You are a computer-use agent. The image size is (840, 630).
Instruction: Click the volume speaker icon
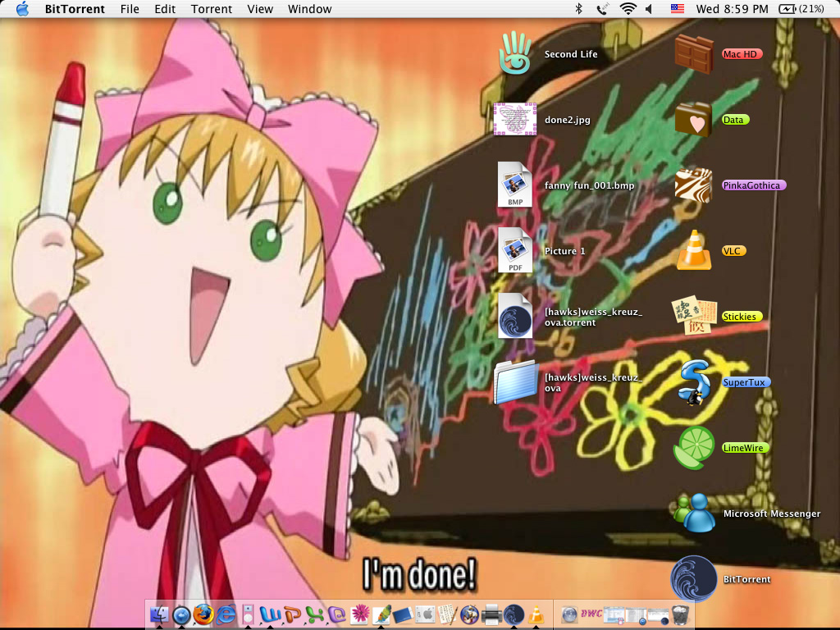point(650,9)
